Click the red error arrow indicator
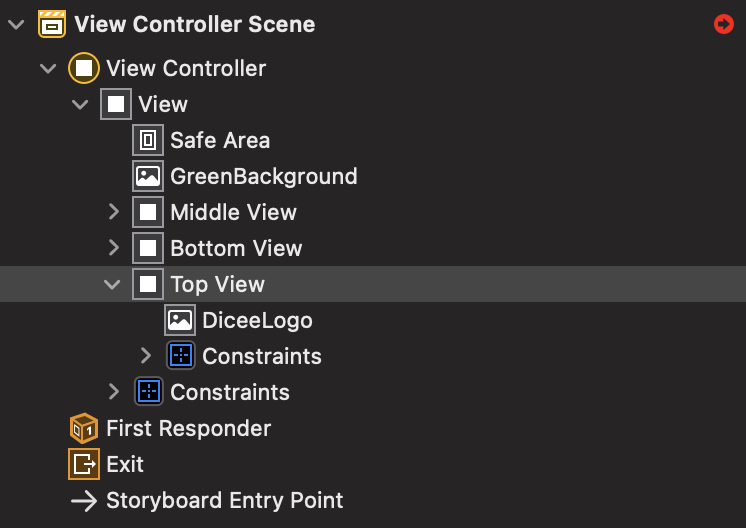The width and height of the screenshot is (746, 528). [724, 24]
